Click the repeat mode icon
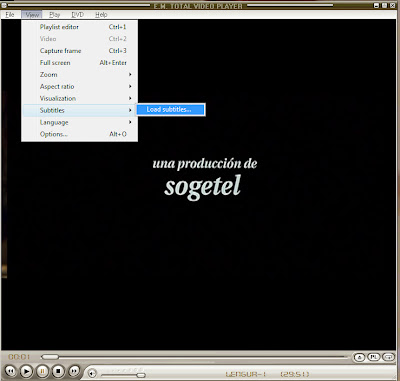Image resolution: width=400 pixels, height=381 pixels. coord(388,357)
